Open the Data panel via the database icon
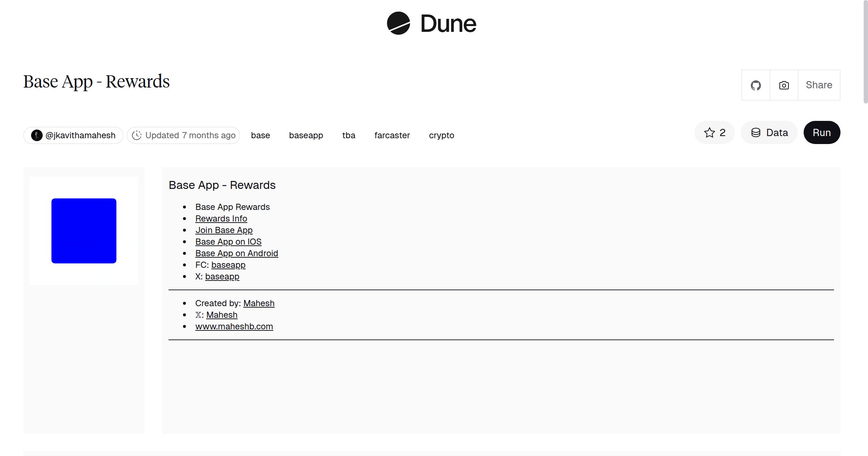Viewport: 868px width, 456px height. (x=769, y=132)
